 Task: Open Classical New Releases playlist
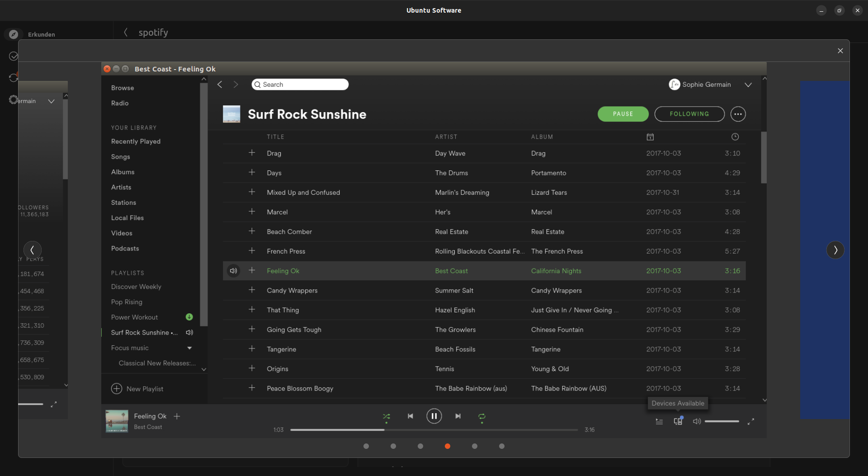click(x=157, y=363)
